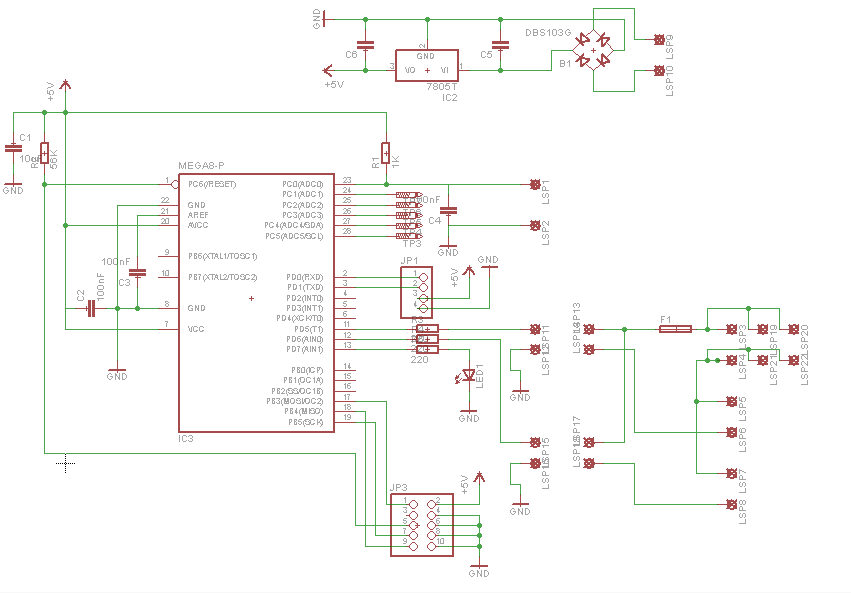The width and height of the screenshot is (851, 593).
Task: Click the DBS103G bridge rectifier B1 symbol
Action: tap(593, 50)
